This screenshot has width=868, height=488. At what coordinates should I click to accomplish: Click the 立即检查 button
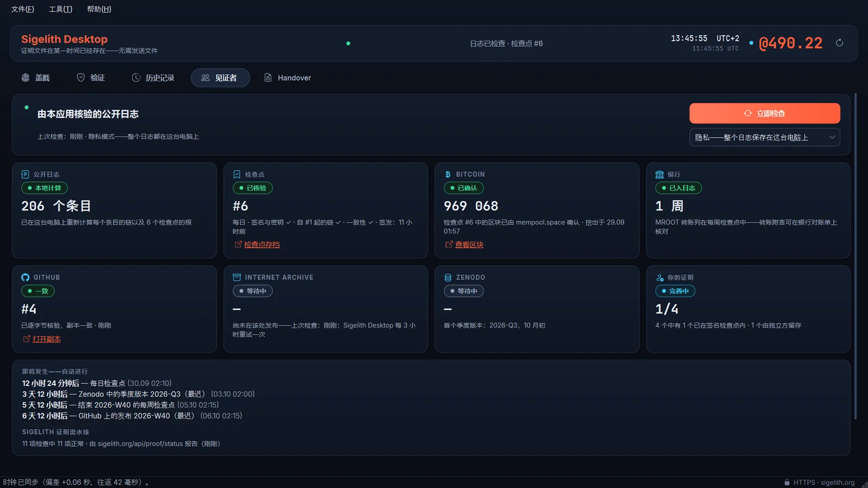764,113
